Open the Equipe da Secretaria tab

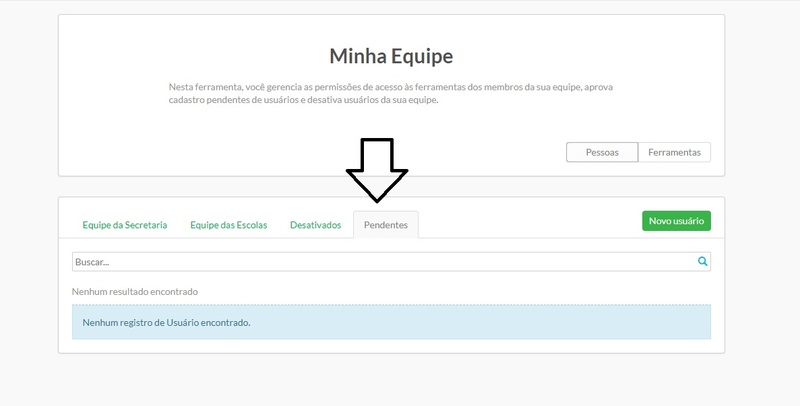point(124,225)
